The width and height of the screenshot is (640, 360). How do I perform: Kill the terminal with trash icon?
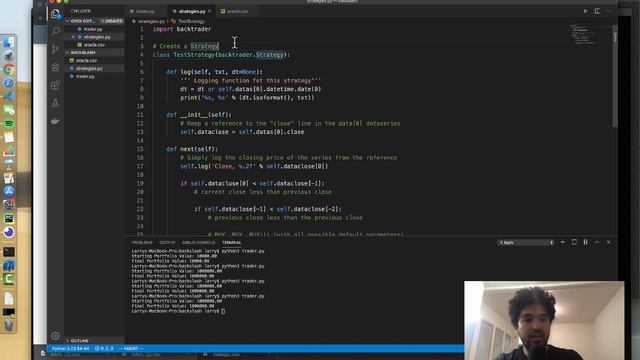[x=585, y=242]
